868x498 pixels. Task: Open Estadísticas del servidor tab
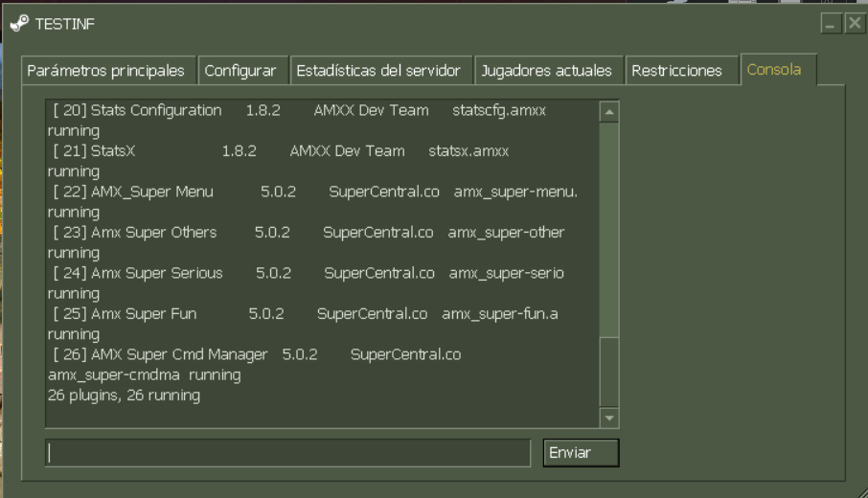click(381, 70)
